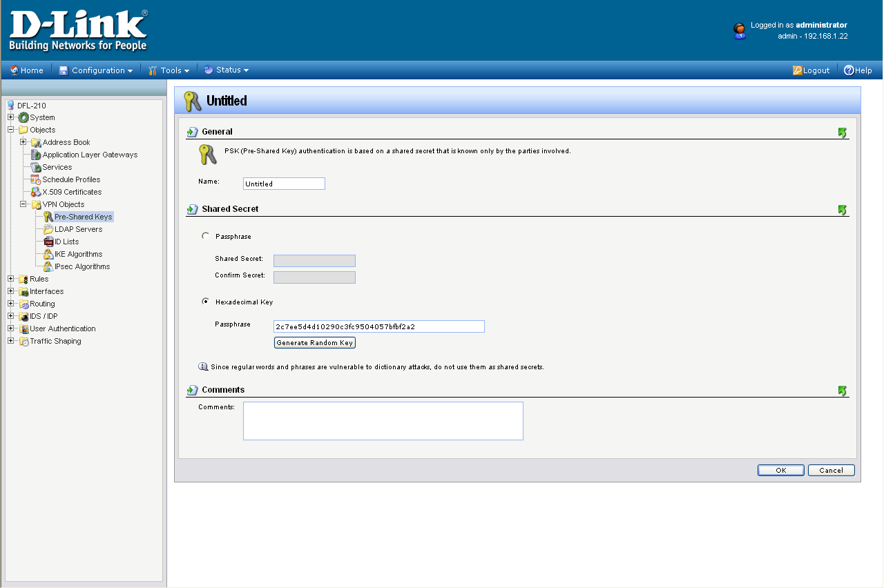
Task: Click the X.509 Certificates icon
Action: pos(36,192)
